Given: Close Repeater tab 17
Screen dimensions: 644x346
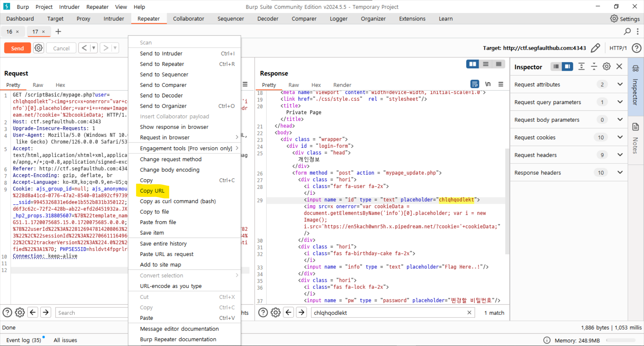Looking at the screenshot, I should [x=43, y=32].
